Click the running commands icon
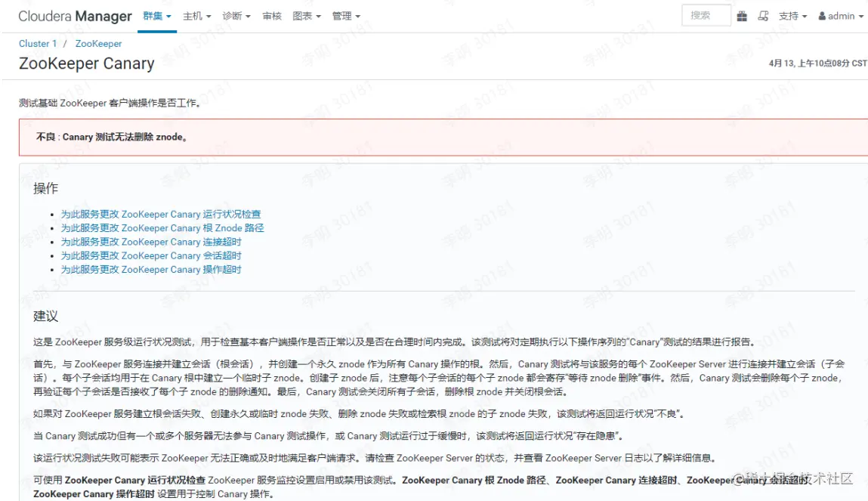 [763, 16]
